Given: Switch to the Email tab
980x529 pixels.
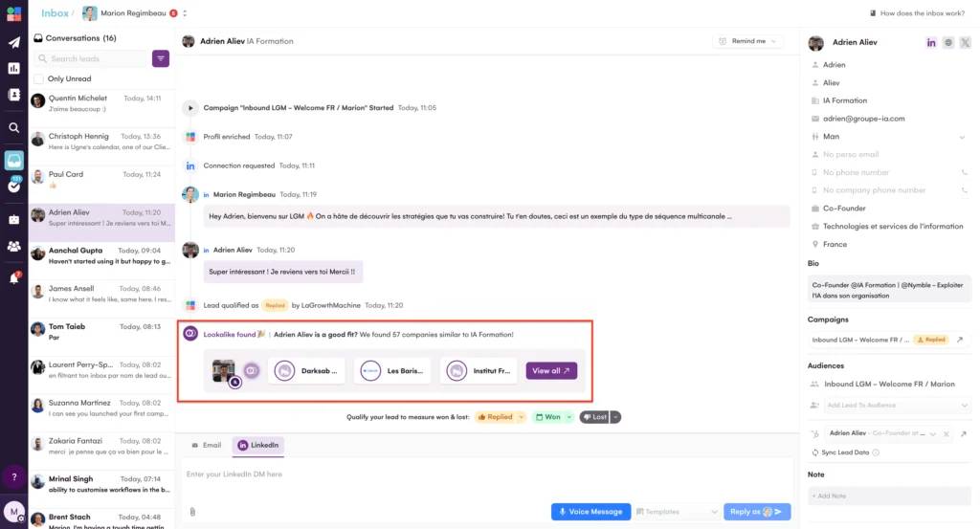Looking at the screenshot, I should [207, 446].
